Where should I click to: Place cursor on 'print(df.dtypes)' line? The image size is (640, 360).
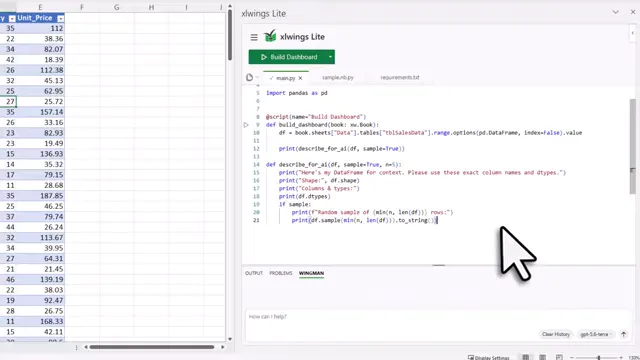304,196
